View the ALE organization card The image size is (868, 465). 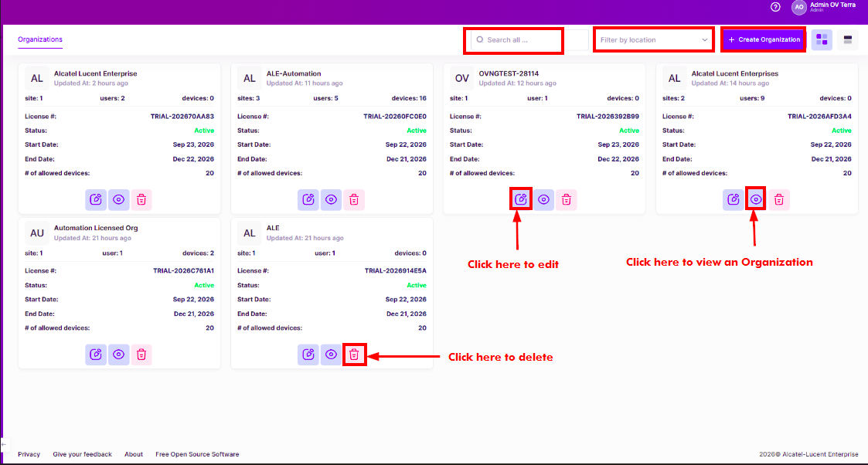[331, 355]
